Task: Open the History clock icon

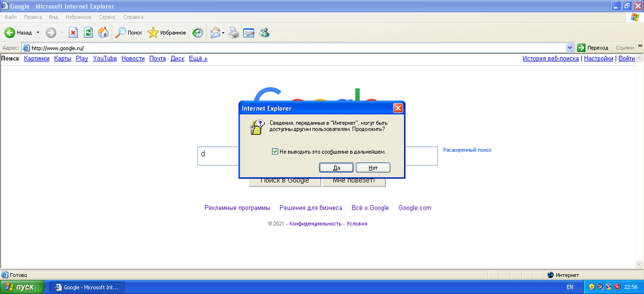Action: (198, 33)
